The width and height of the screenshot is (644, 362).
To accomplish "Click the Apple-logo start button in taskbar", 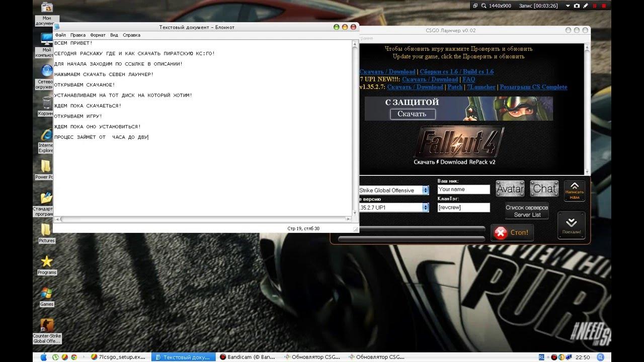I will coord(43,357).
